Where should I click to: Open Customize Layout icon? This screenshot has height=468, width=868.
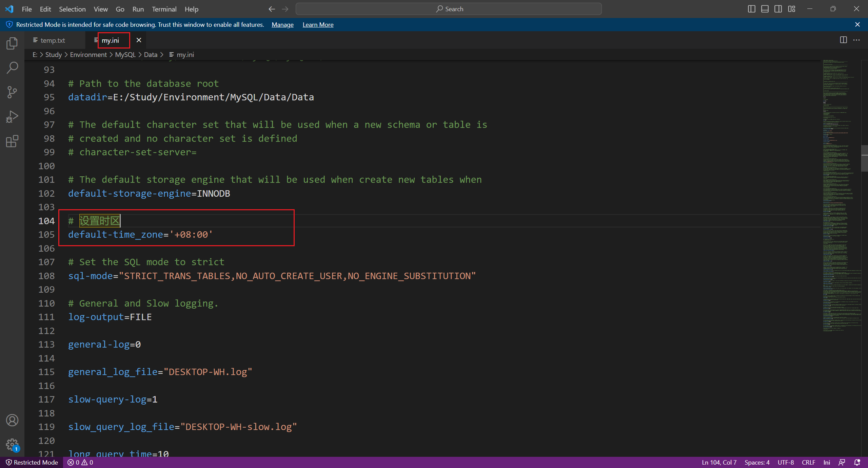tap(792, 9)
